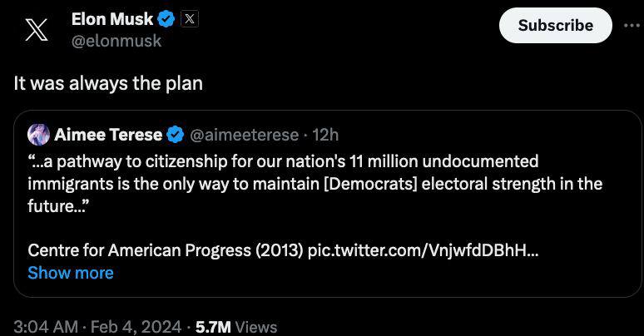View the 5.7M Views count
This screenshot has height=336, width=644.
click(235, 327)
